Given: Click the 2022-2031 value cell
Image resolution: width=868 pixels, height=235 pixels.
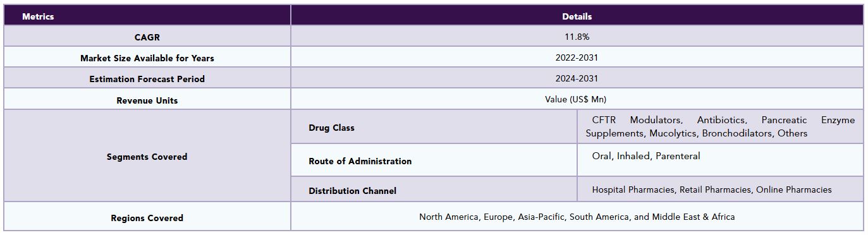Looking at the screenshot, I should [577, 57].
